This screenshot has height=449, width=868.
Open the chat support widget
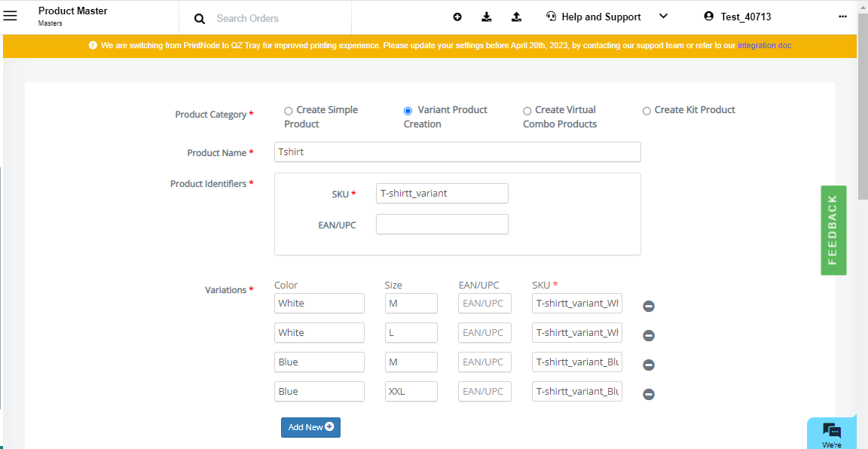click(x=832, y=433)
